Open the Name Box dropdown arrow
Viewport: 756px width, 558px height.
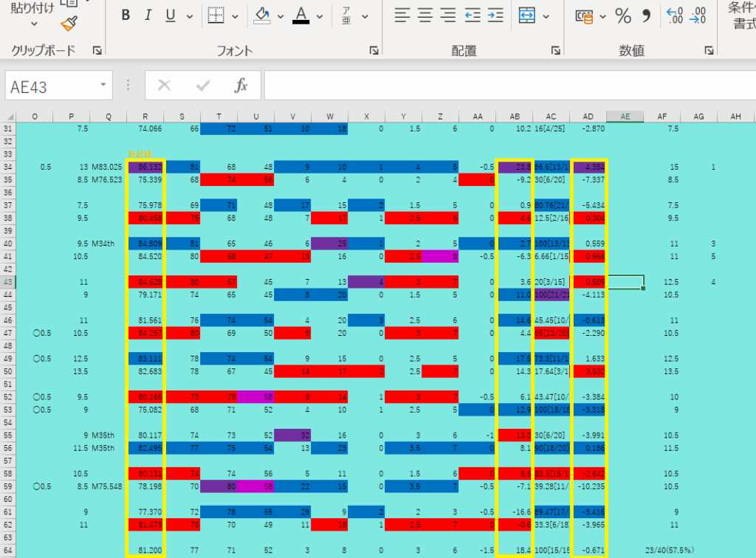click(x=103, y=85)
